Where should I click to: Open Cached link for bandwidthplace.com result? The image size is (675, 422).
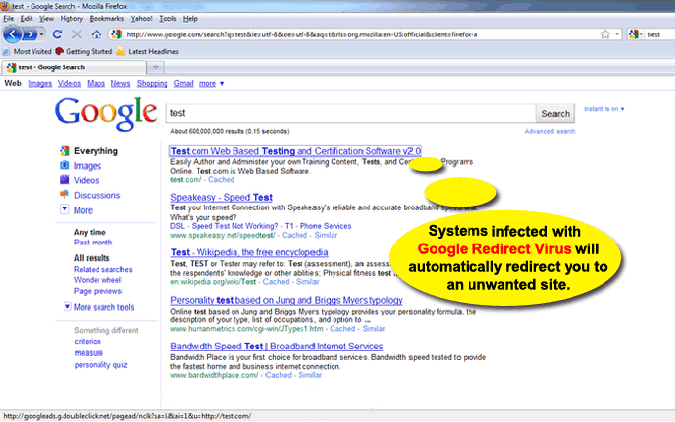click(x=279, y=375)
